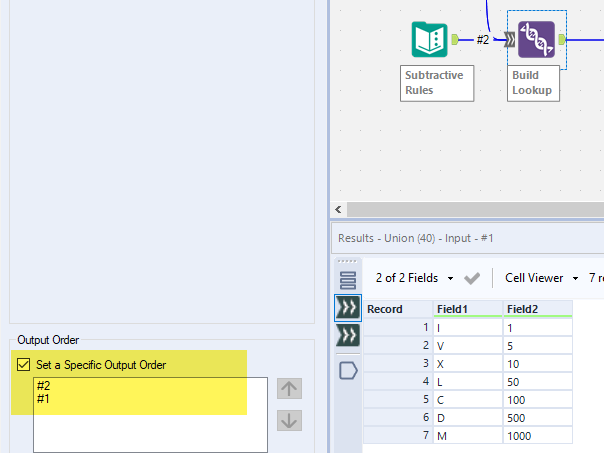The width and height of the screenshot is (604, 453).
Task: Click the Field1 column header
Action: tap(468, 309)
